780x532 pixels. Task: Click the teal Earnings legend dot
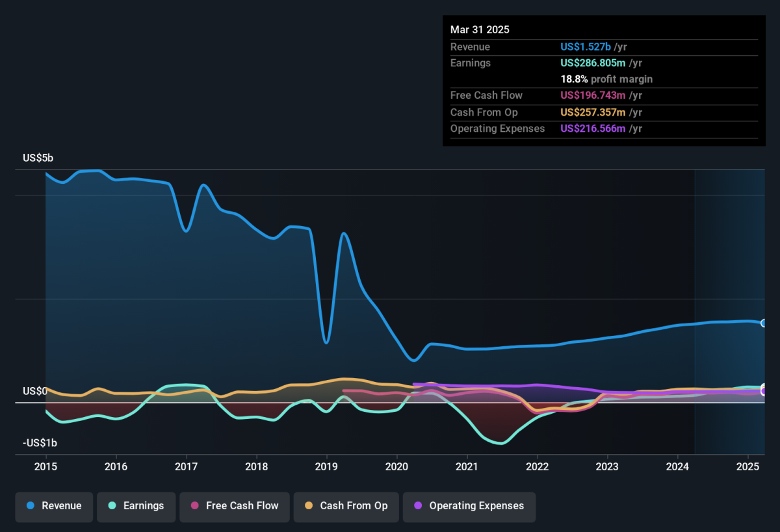[x=112, y=506]
